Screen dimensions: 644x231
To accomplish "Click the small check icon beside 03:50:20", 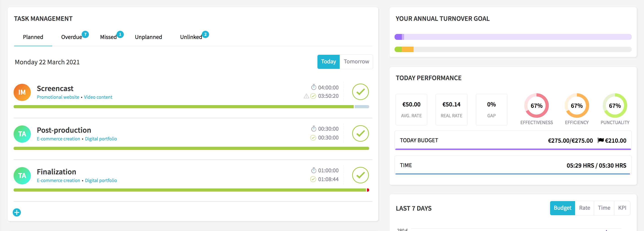I will click(313, 96).
